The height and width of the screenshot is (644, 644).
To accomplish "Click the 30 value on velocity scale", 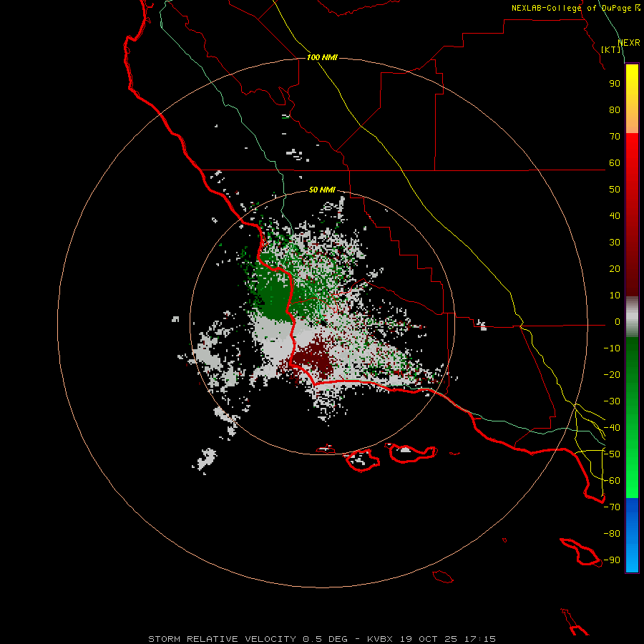I will point(615,243).
